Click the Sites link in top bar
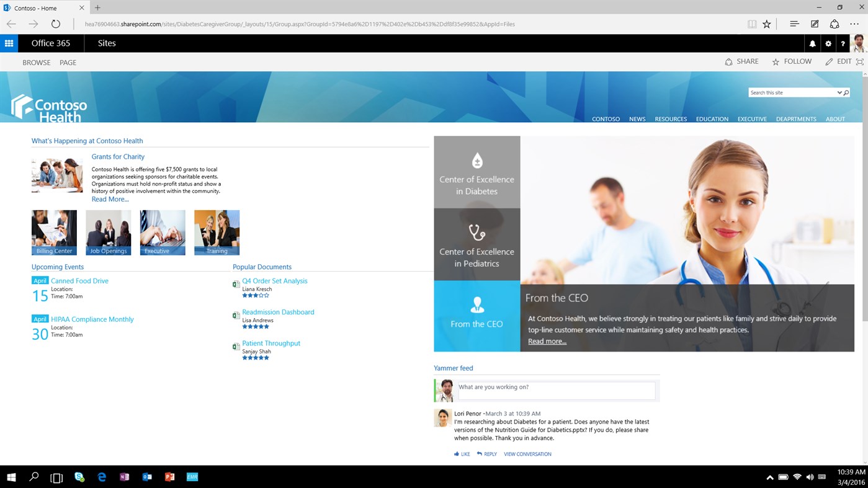 pos(107,43)
